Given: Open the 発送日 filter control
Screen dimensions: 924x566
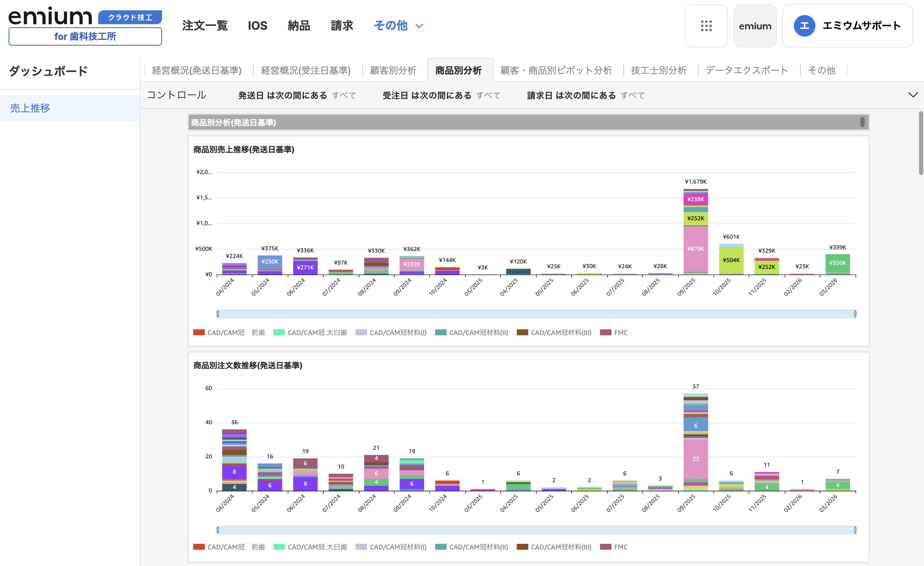Looking at the screenshot, I should point(297,95).
